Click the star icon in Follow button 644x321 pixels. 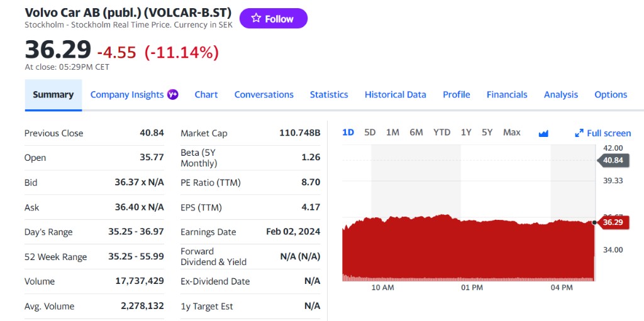click(x=256, y=19)
